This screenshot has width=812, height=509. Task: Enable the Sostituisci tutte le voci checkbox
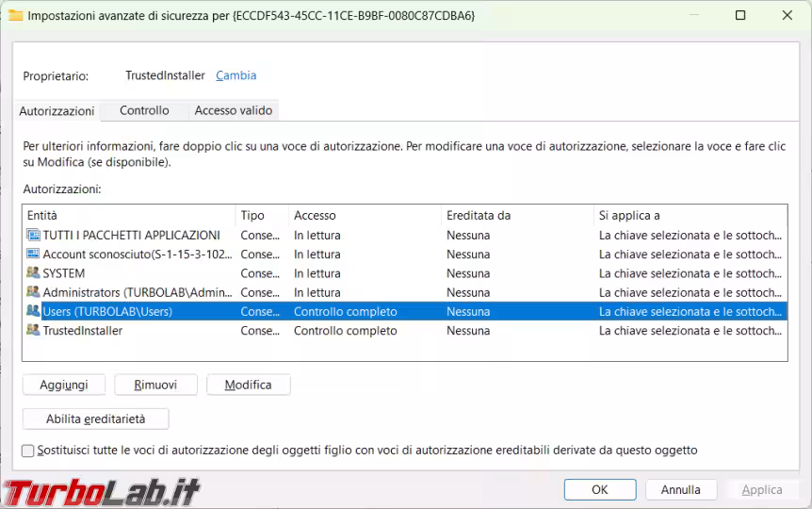click(28, 451)
